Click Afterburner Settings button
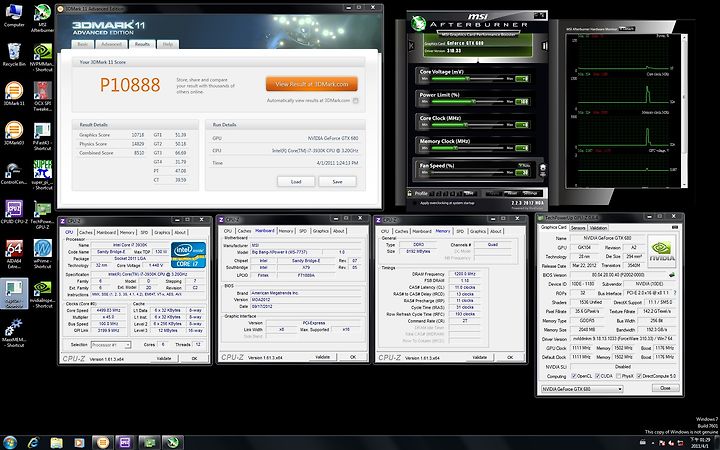720x450 pixels. pos(530,193)
